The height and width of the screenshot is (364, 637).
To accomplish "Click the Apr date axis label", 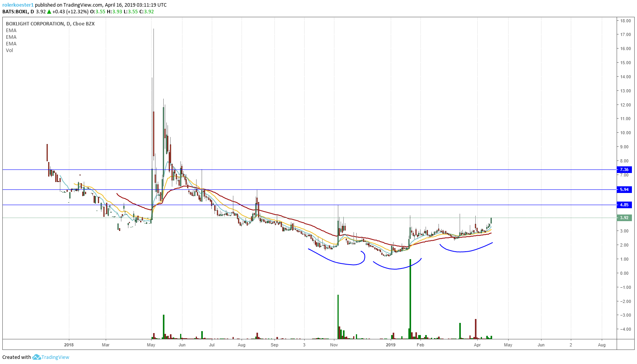I will pyautogui.click(x=477, y=345).
